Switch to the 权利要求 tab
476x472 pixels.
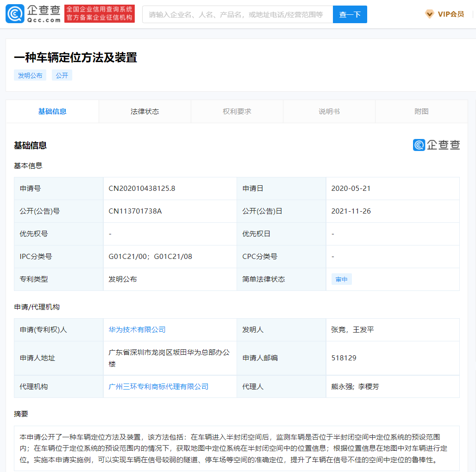[237, 111]
